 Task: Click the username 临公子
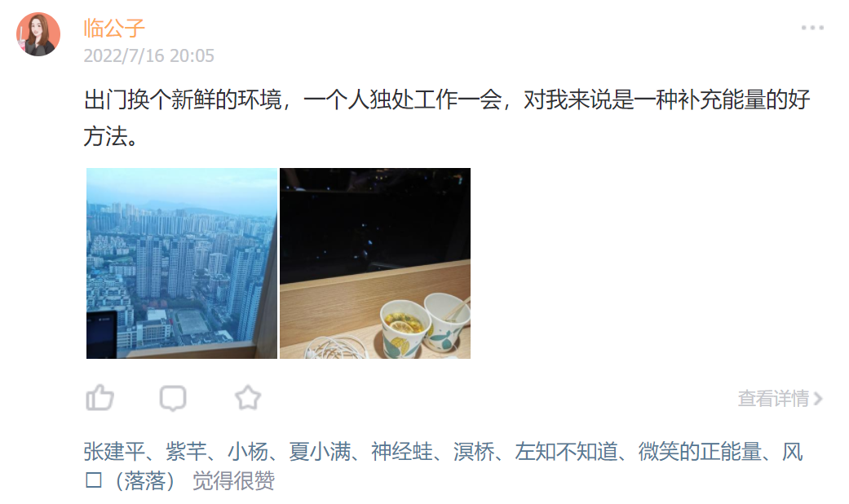point(114,29)
